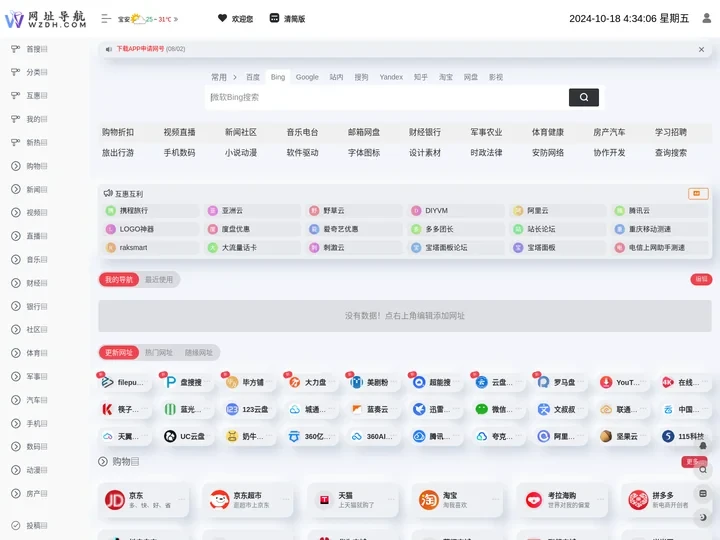This screenshot has height=540, width=720.
Task: Open DIYVM promo link
Action: tap(456, 211)
